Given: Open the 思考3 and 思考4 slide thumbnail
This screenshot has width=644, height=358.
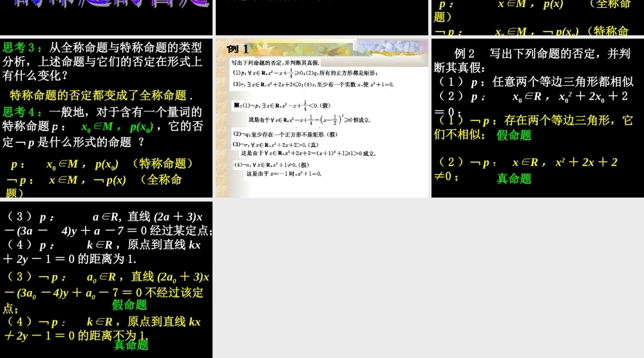Looking at the screenshot, I should tap(106, 118).
